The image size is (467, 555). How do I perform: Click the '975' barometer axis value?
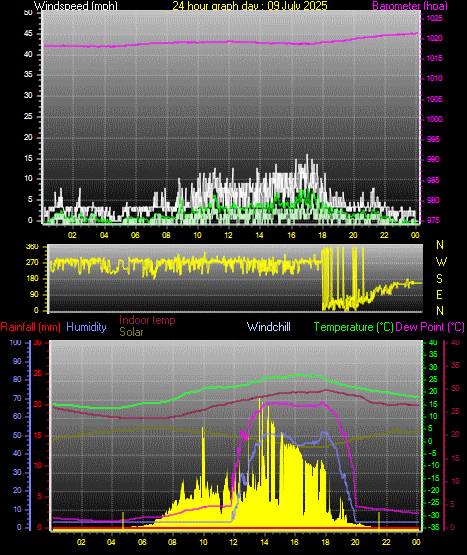[433, 220]
